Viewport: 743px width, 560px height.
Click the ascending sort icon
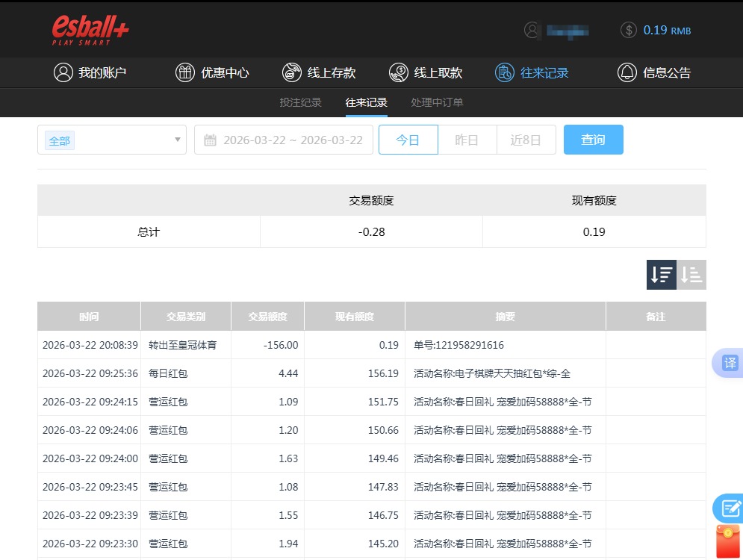click(691, 274)
